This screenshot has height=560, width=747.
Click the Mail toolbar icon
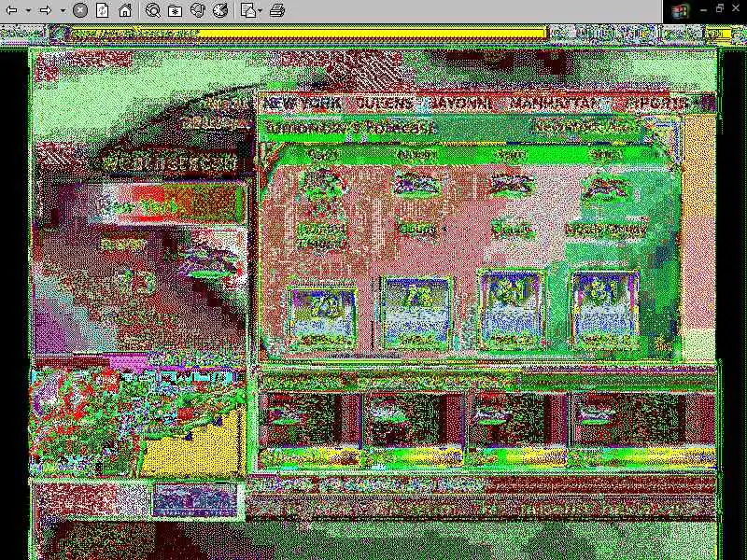(x=247, y=10)
